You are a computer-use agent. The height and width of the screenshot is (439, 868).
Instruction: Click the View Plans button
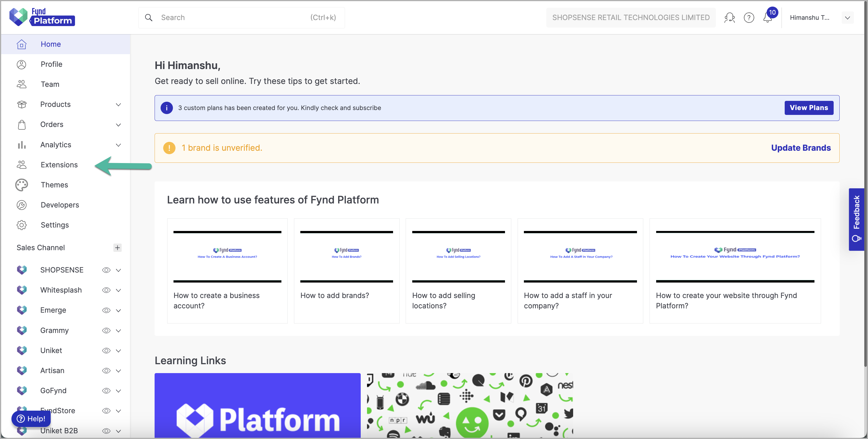[809, 108]
